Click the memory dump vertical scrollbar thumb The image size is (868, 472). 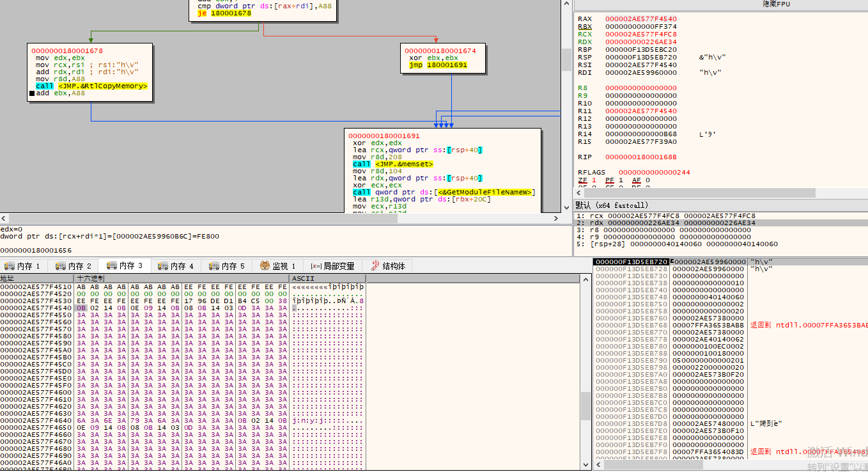coord(585,405)
